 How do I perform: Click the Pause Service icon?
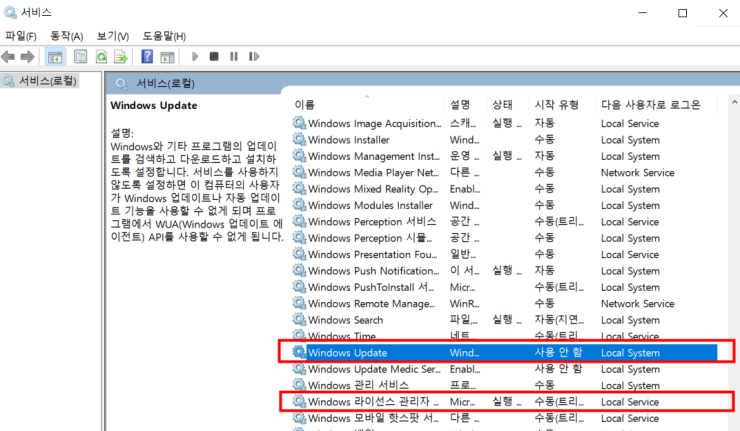pyautogui.click(x=234, y=57)
